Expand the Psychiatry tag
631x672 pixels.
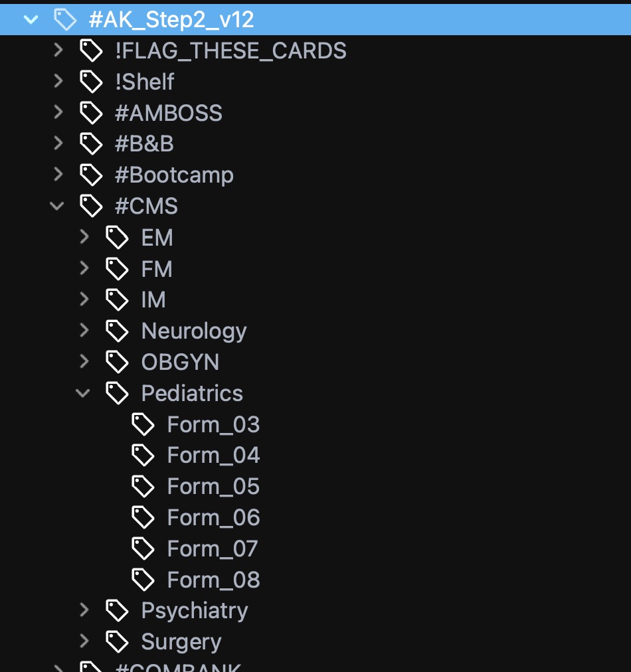[84, 610]
